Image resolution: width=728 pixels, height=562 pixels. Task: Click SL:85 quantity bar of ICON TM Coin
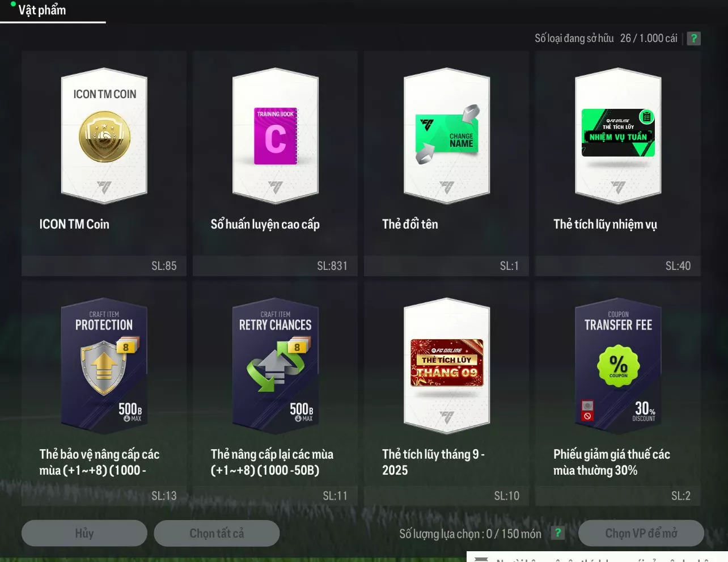[104, 265]
